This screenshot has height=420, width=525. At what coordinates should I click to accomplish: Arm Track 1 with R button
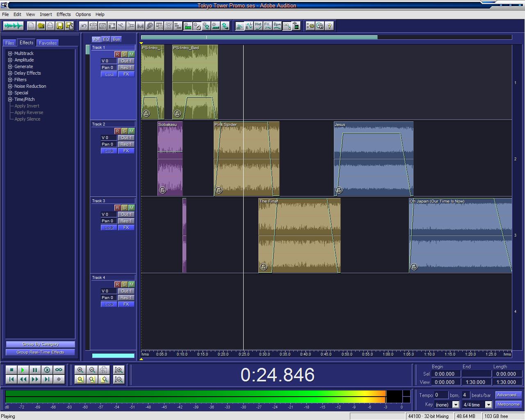click(x=117, y=54)
